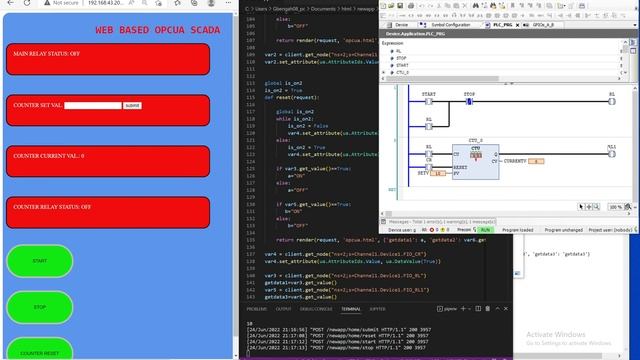
Task: Click the ladder editor horizontal scrollbar
Action: point(389,214)
